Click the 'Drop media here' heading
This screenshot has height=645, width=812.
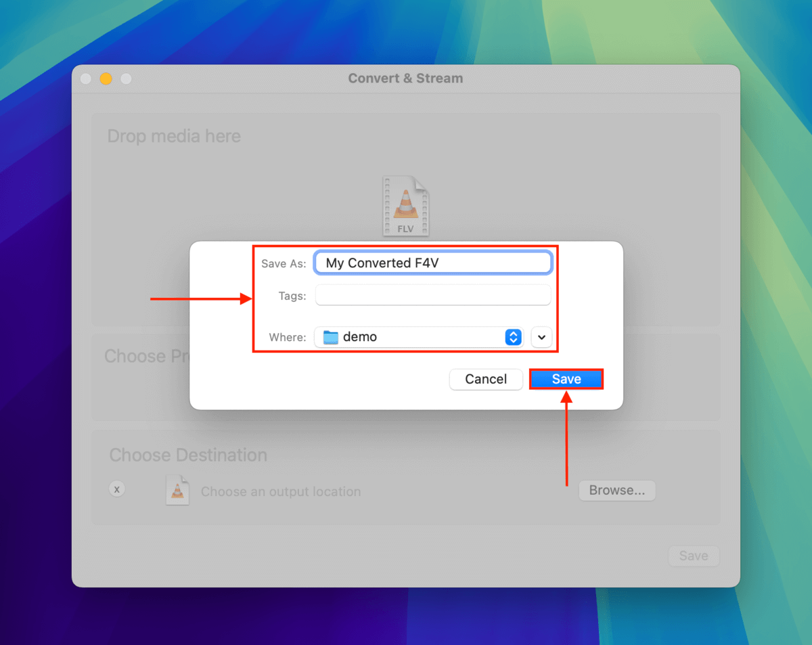[174, 136]
